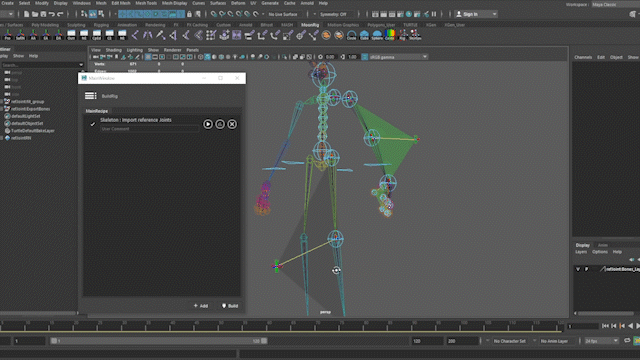Screen dimensions: 640x360
Task: Select defaultLightSet in Outliner
Action: [25, 116]
